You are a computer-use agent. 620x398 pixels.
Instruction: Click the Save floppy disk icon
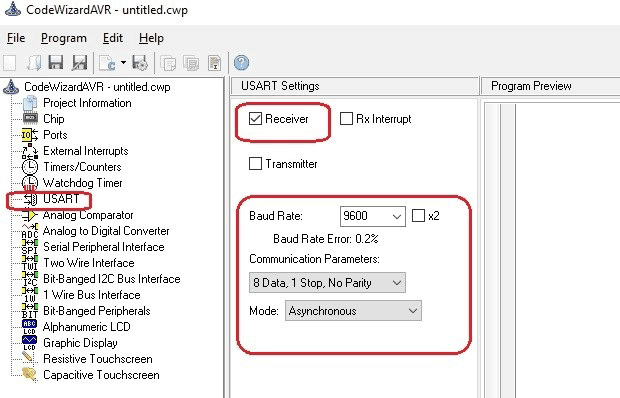click(56, 63)
